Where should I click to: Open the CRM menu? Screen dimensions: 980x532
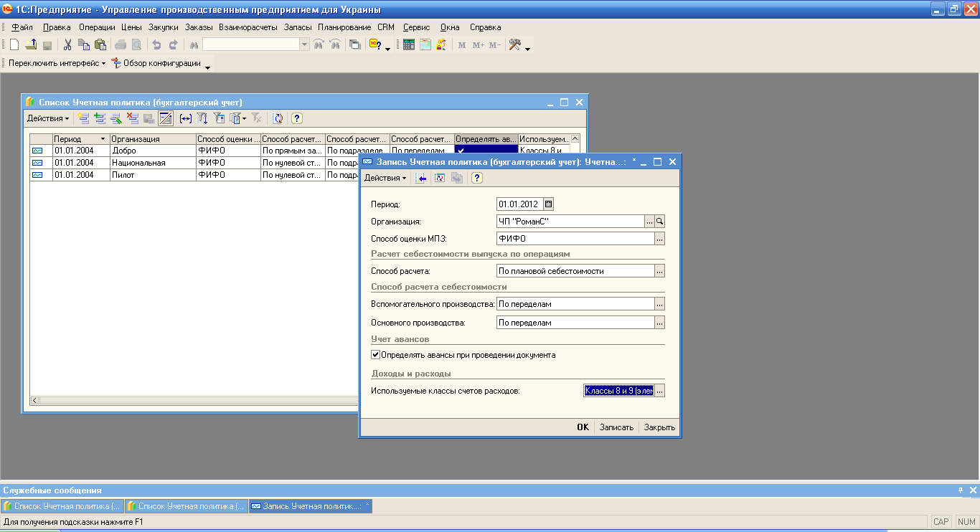(x=386, y=27)
